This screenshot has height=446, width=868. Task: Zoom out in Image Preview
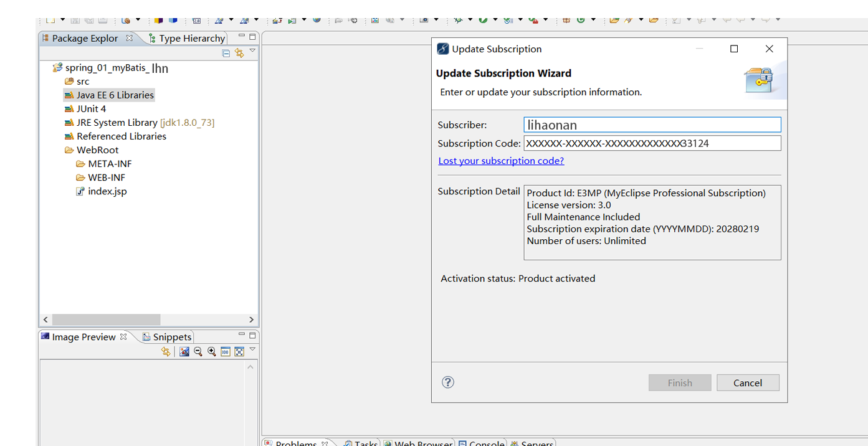click(x=198, y=352)
